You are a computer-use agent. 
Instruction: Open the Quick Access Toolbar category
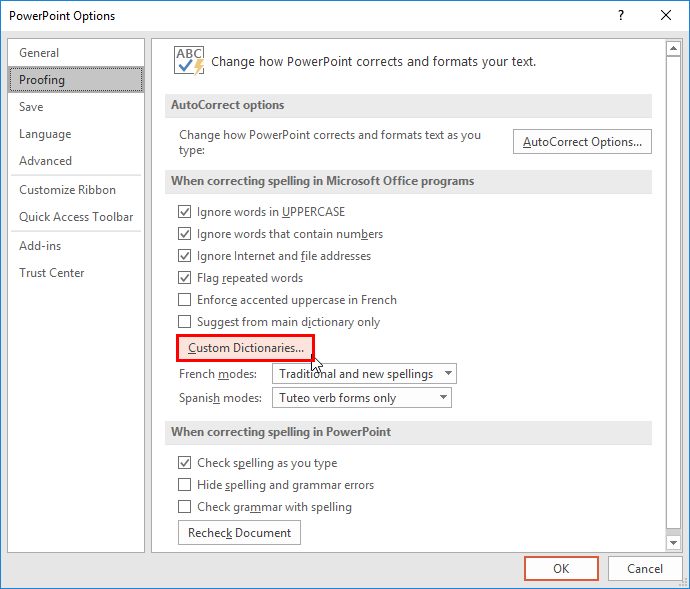(x=76, y=217)
